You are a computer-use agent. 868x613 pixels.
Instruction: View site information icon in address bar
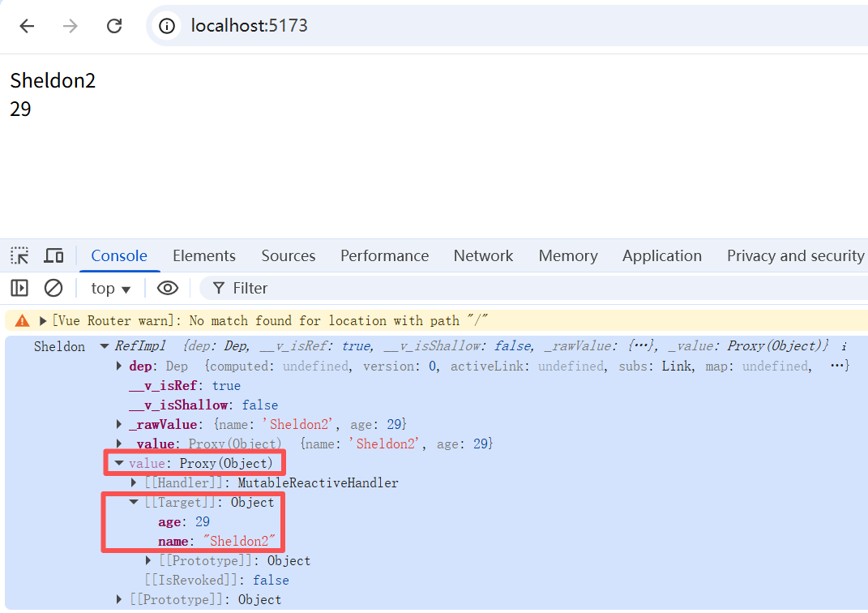point(167,26)
